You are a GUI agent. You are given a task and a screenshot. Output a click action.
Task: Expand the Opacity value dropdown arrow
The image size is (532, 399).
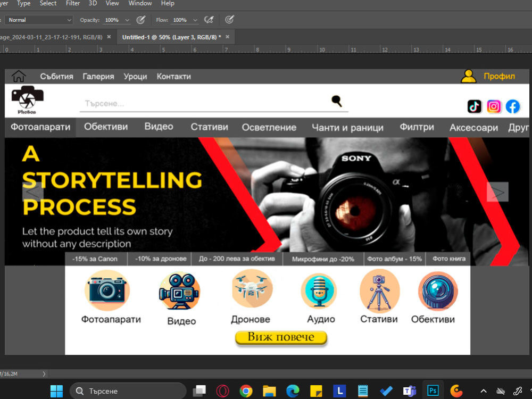pos(127,20)
